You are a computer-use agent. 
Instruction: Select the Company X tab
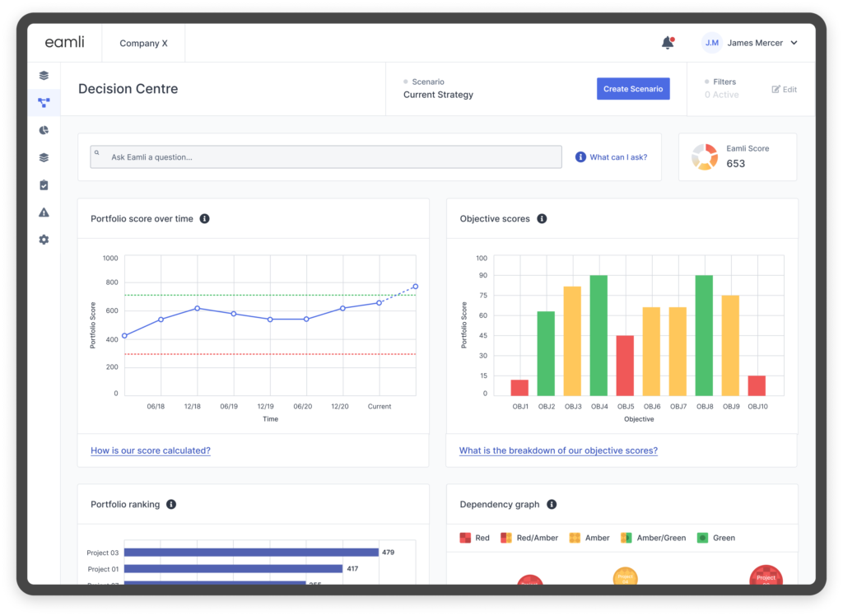click(x=143, y=43)
